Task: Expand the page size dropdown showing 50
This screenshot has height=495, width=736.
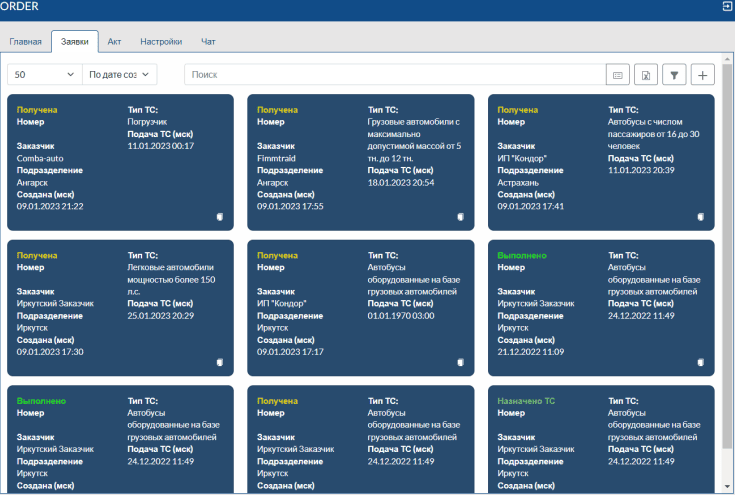Action: (44, 75)
